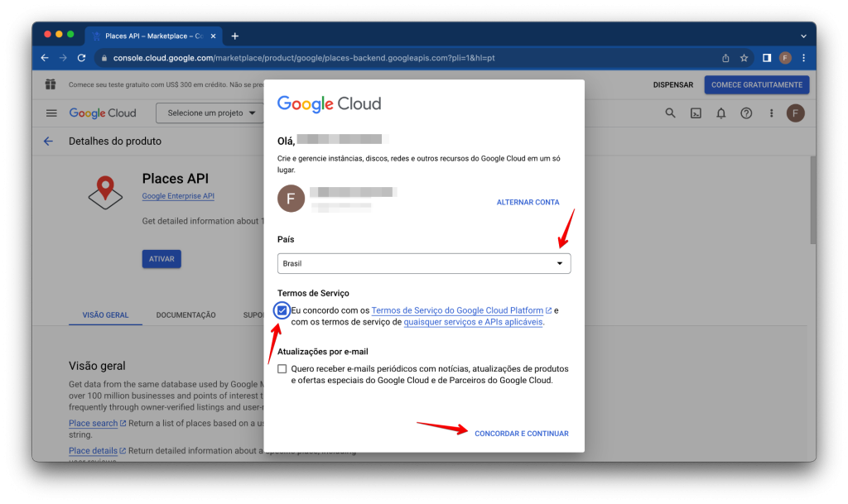Click the browser forward arrow
Image resolution: width=848 pixels, height=504 pixels.
coord(63,58)
